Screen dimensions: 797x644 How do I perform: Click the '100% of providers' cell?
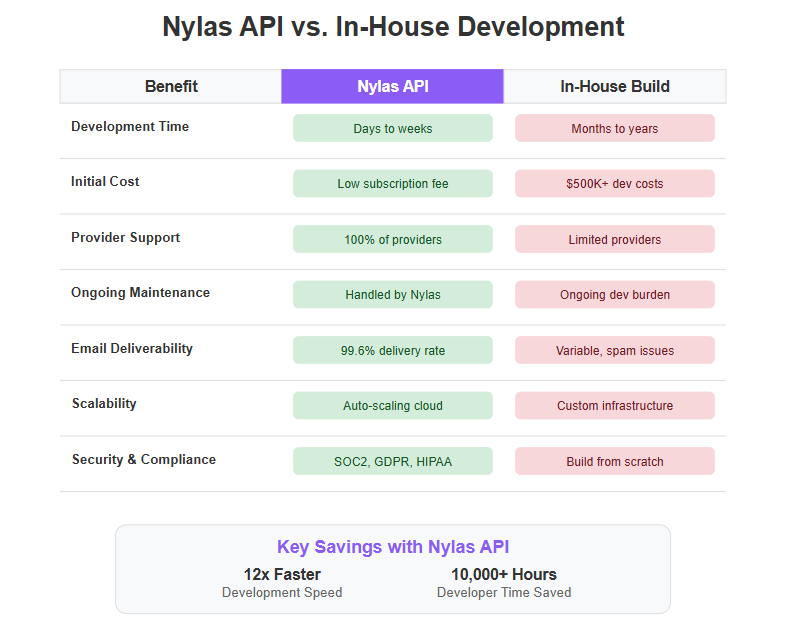tap(392, 239)
